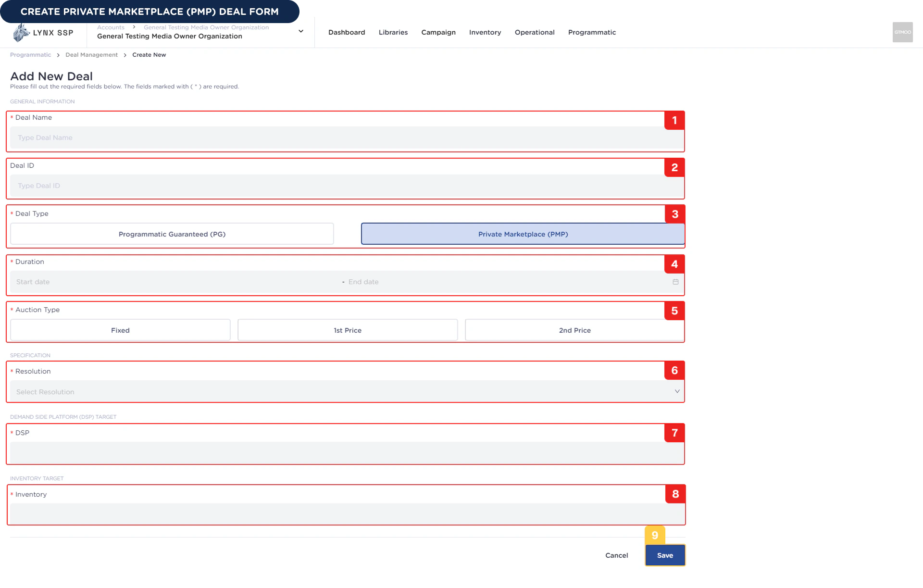The width and height of the screenshot is (923, 588).
Task: Open the calendar icon in Duration field
Action: coord(675,282)
